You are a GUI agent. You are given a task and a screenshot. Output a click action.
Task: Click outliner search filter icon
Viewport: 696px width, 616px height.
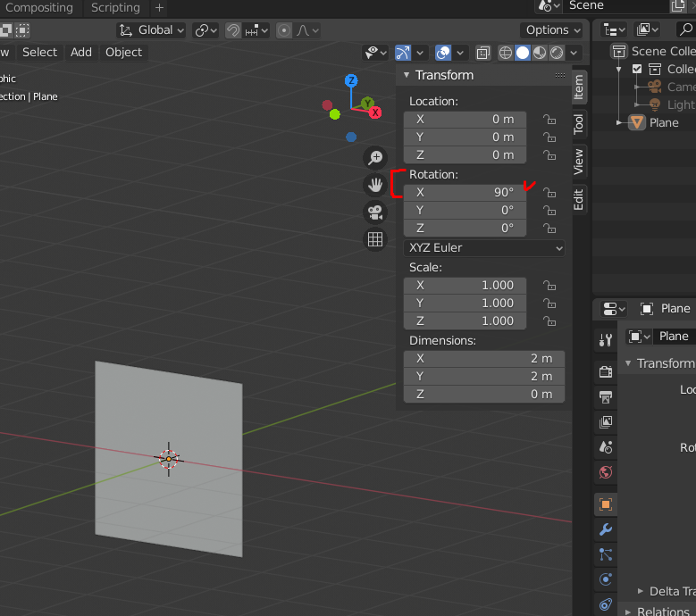tap(686, 29)
